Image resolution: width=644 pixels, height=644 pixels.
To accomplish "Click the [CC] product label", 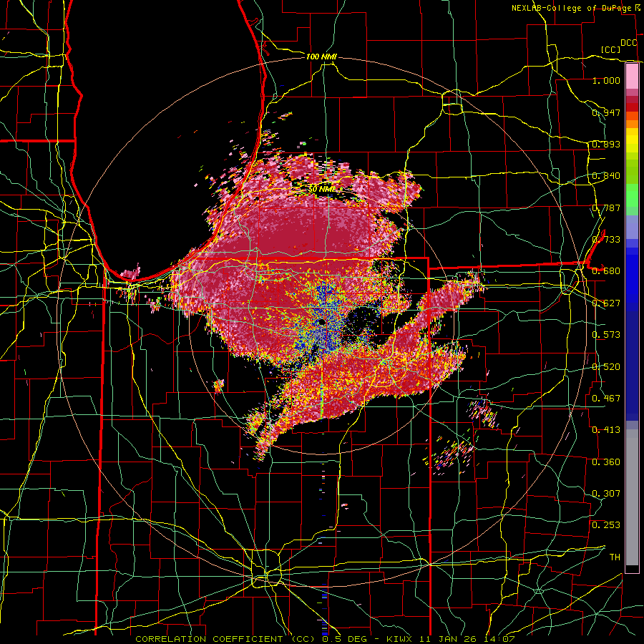I will (x=611, y=49).
